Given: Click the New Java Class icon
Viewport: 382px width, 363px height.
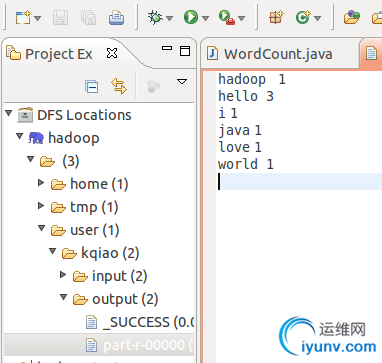Looking at the screenshot, I should 303,17.
